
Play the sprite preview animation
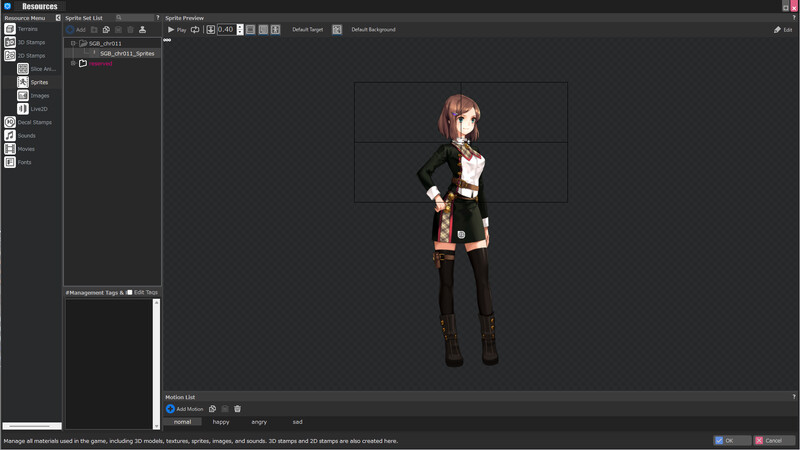177,30
